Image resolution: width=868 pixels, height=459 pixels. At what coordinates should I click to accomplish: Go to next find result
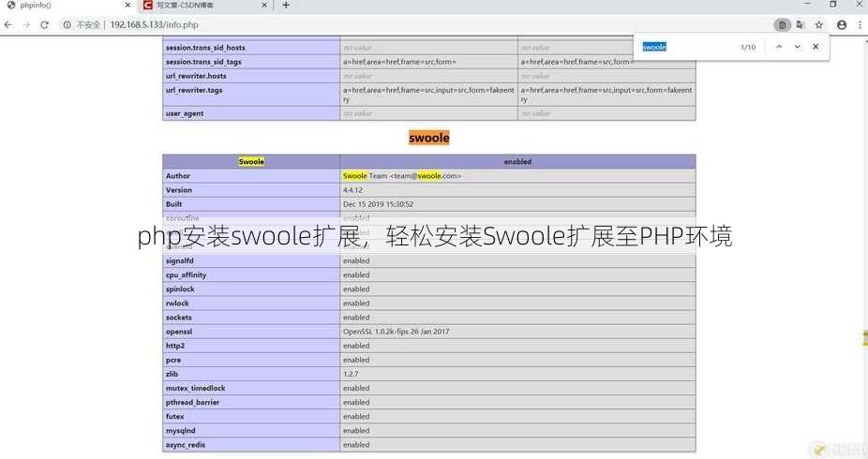(797, 47)
